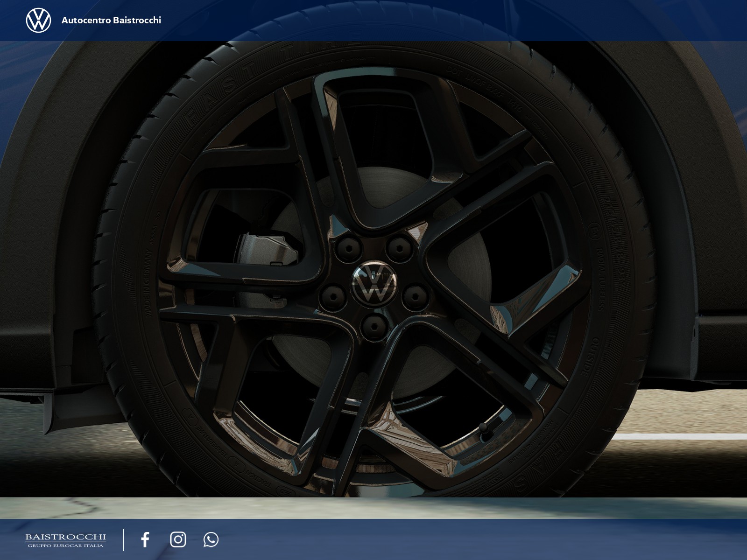The image size is (747, 560).
Task: Open the Instagram icon in the footer
Action: click(x=178, y=539)
